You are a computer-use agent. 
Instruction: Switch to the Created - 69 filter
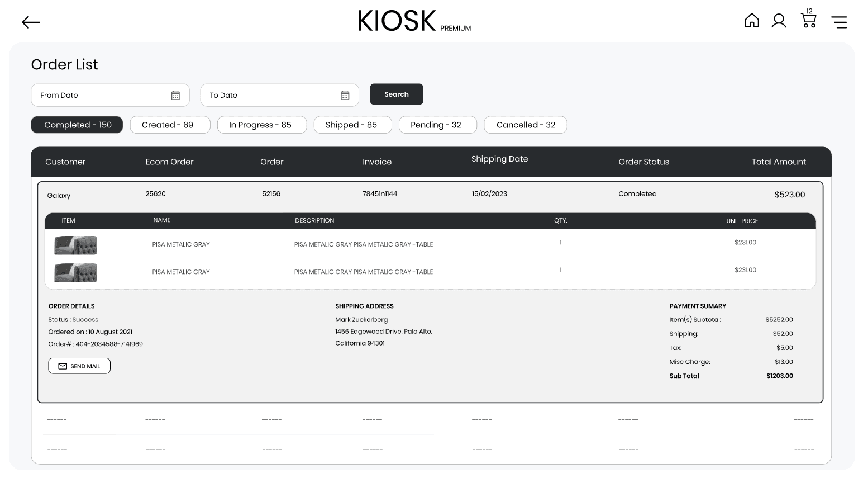[170, 125]
